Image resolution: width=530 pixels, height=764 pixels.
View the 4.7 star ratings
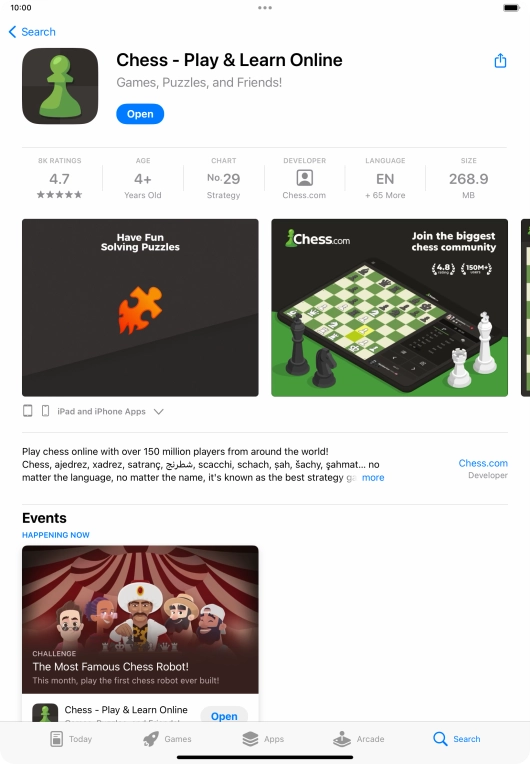(59, 179)
